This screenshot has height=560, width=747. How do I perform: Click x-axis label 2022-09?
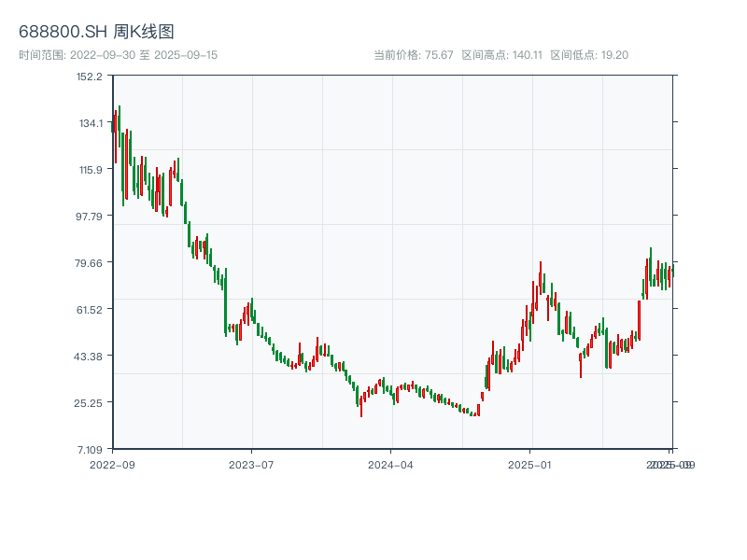pyautogui.click(x=112, y=465)
